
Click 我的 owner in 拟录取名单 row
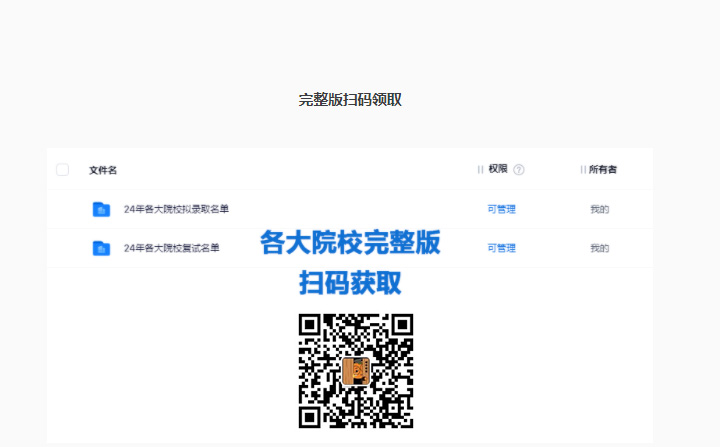pyautogui.click(x=600, y=209)
